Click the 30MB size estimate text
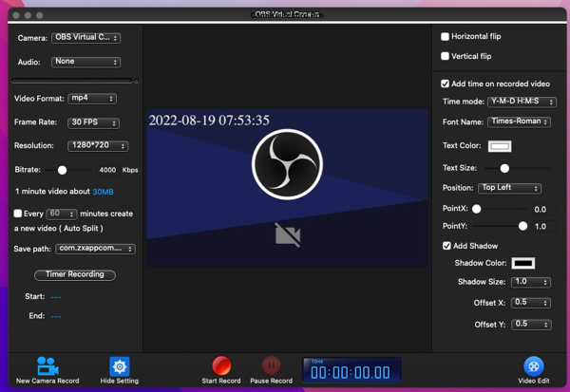Screen dimensions: 570x392 coord(103,192)
